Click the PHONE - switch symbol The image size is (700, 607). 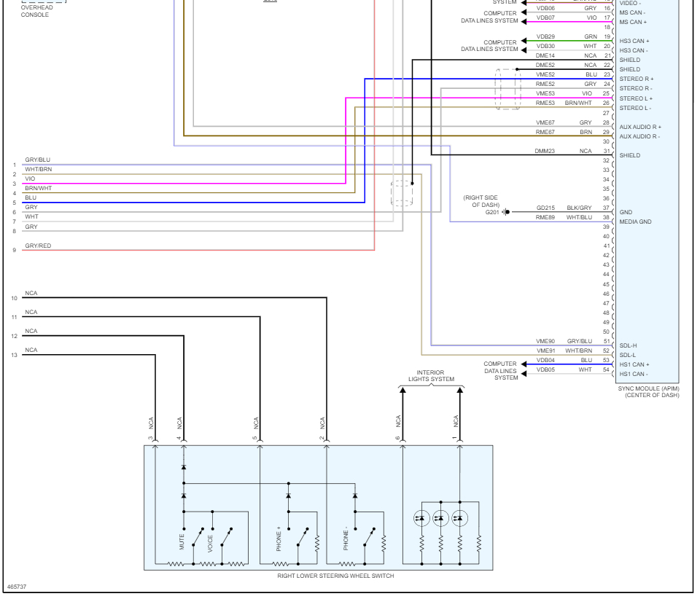pos(369,537)
